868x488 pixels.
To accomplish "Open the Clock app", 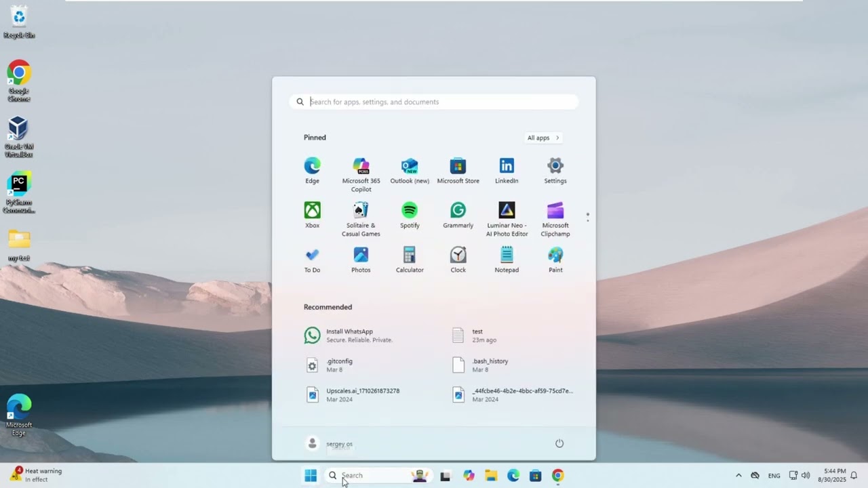I will [458, 260].
